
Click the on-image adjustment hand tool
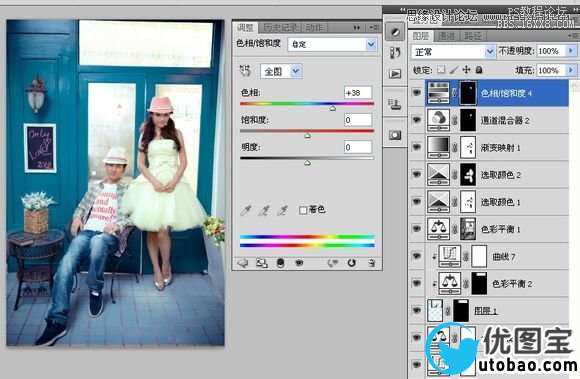point(245,70)
